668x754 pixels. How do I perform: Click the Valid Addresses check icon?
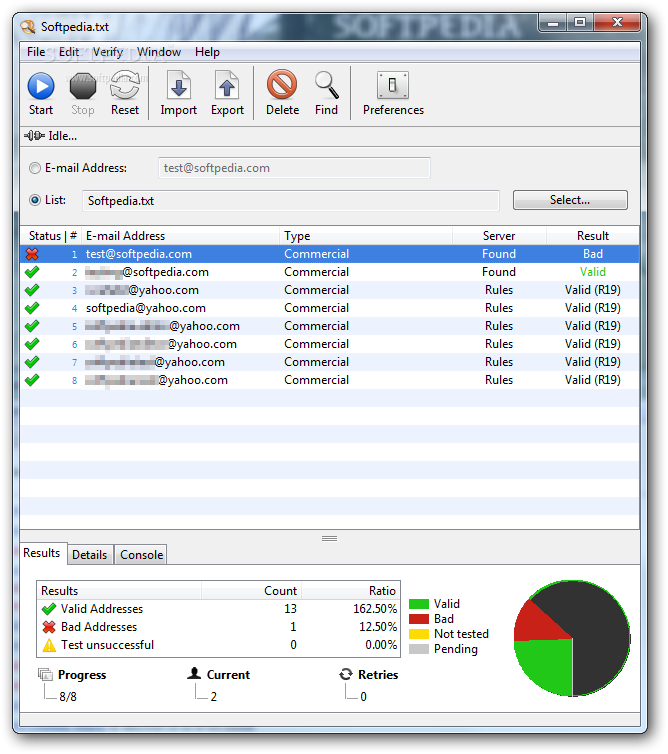point(49,609)
